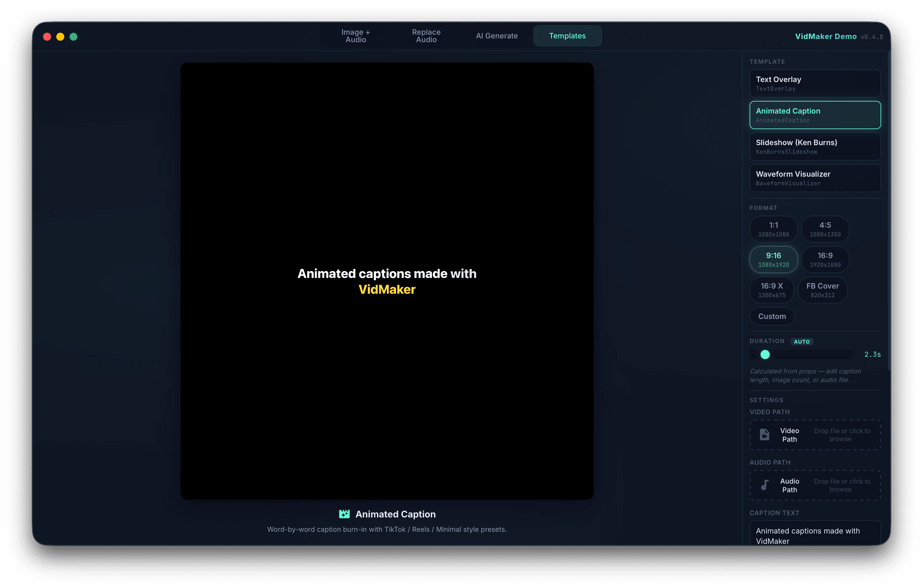This screenshot has width=923, height=588.
Task: Set format to 1:1 1080x1080
Action: tap(773, 229)
